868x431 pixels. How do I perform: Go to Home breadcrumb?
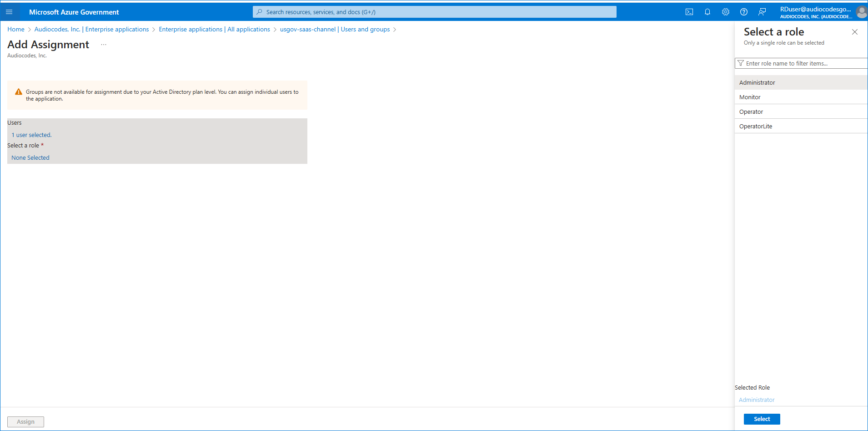click(x=16, y=29)
